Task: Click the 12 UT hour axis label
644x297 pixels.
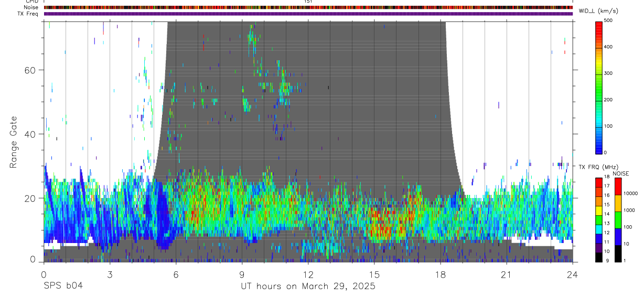Action: (308, 274)
